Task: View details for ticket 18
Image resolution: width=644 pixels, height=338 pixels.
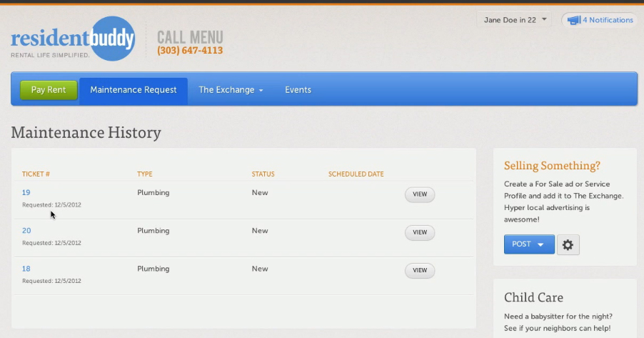Action: point(420,270)
